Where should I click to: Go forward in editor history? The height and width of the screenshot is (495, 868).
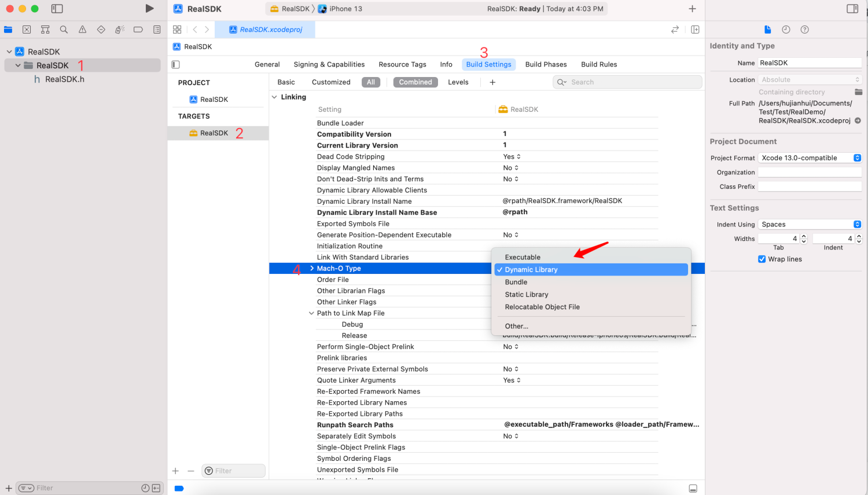(x=207, y=30)
